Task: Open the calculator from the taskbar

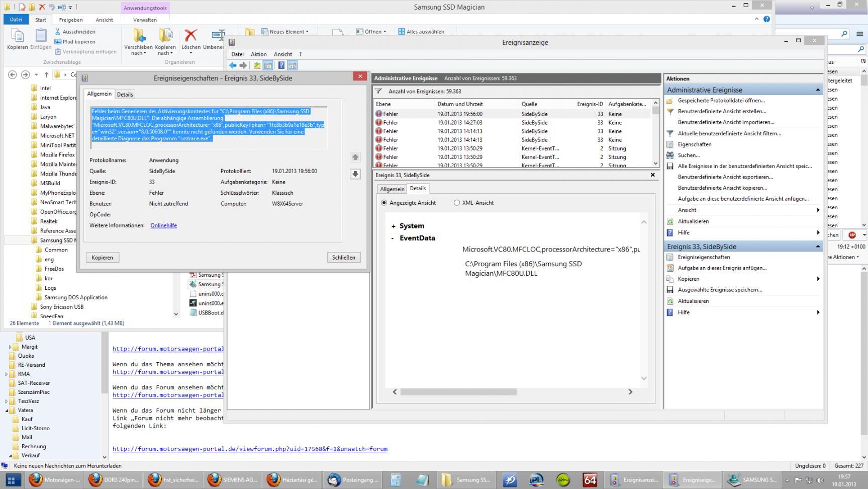Action: (396, 480)
